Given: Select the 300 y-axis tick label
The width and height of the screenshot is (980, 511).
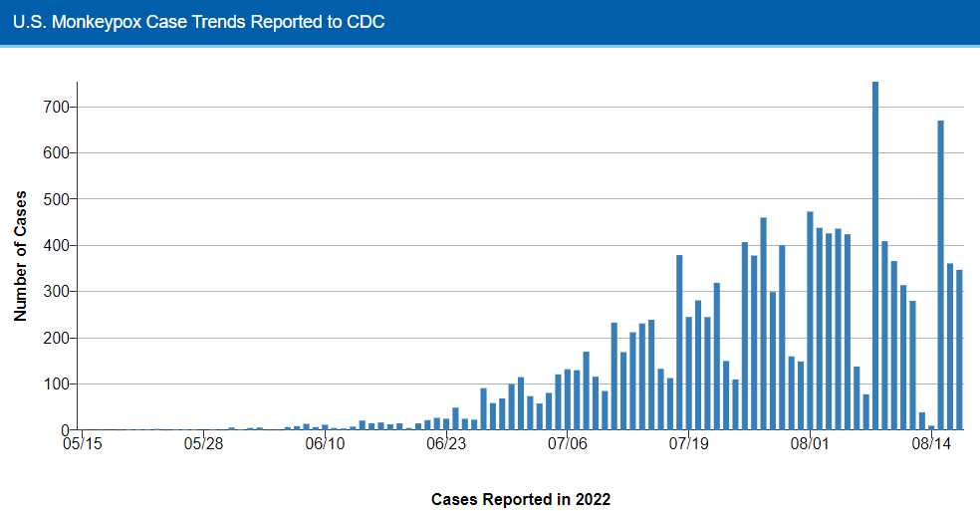Looking at the screenshot, I should point(54,292).
